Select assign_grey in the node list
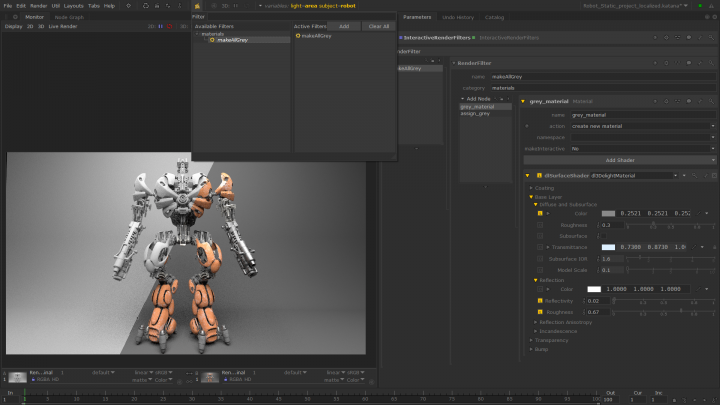720x405 pixels. click(475, 114)
